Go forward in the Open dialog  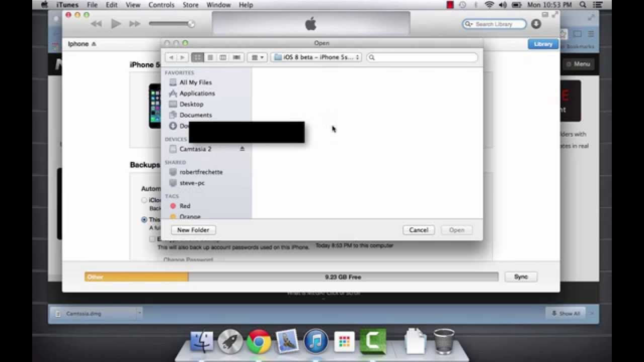[182, 57]
